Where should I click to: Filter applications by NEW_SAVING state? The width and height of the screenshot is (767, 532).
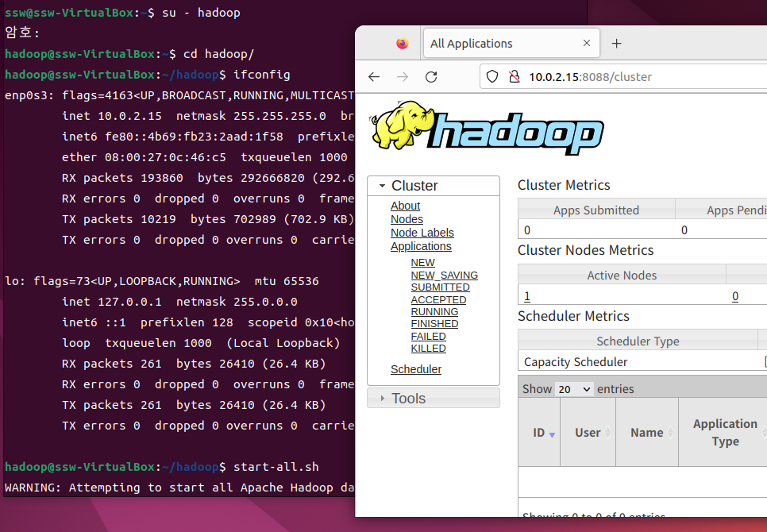coord(444,276)
